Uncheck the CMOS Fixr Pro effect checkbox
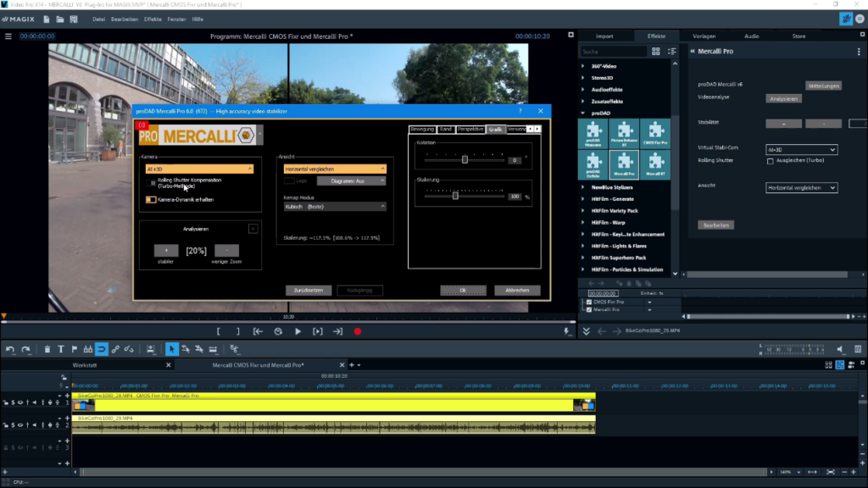The image size is (868, 488). pyautogui.click(x=589, y=302)
